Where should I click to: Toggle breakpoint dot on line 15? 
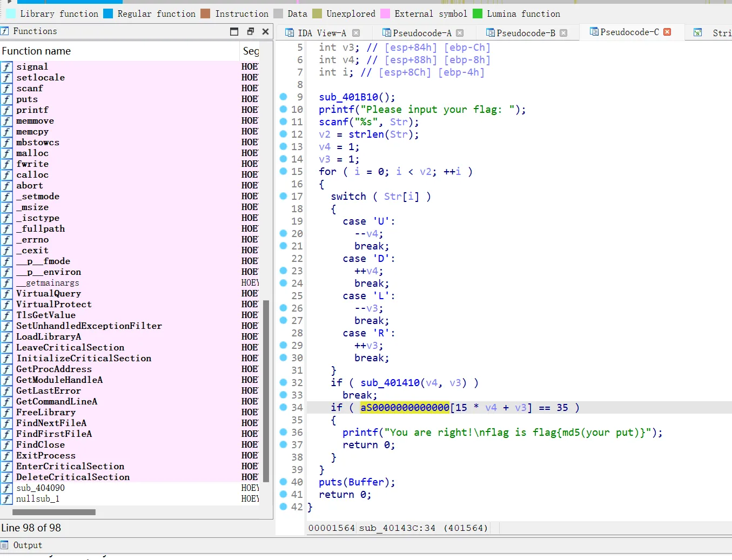(x=283, y=171)
